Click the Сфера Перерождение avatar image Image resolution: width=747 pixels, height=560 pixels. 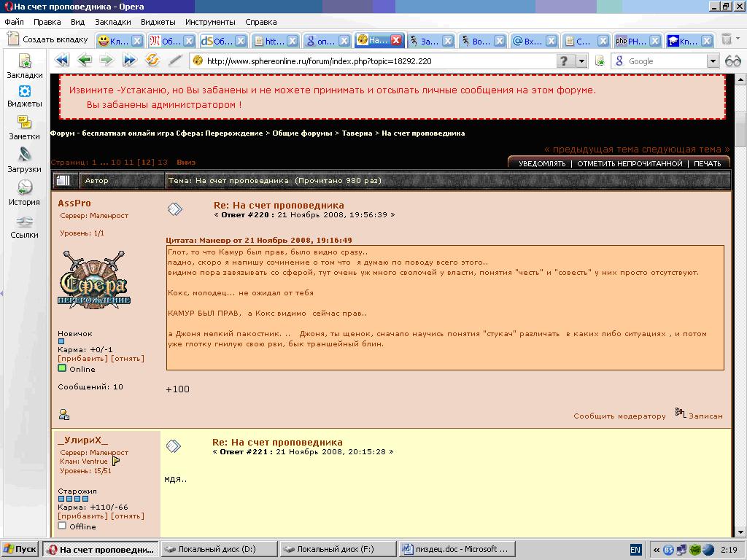94,280
